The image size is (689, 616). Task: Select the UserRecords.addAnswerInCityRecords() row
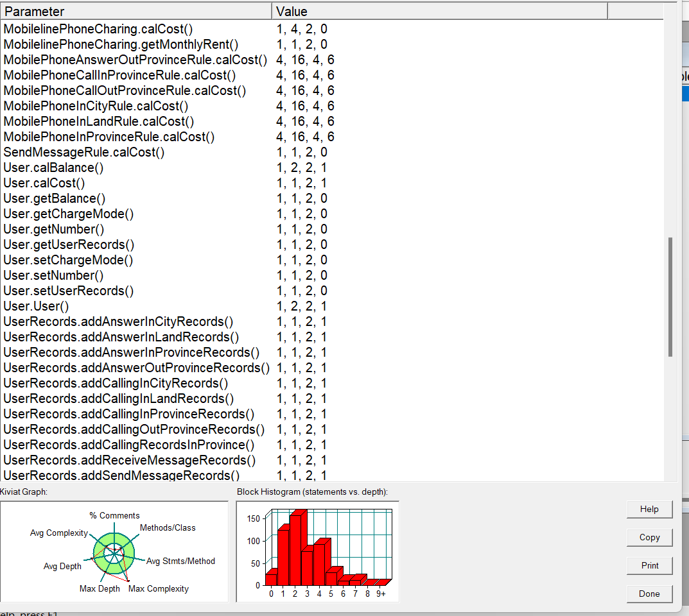332,322
